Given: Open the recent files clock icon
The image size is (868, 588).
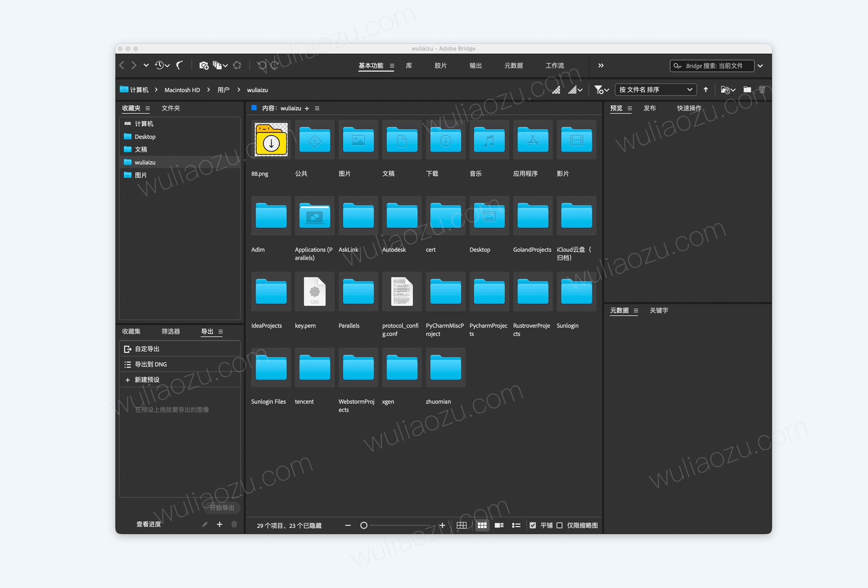Looking at the screenshot, I should click(160, 65).
